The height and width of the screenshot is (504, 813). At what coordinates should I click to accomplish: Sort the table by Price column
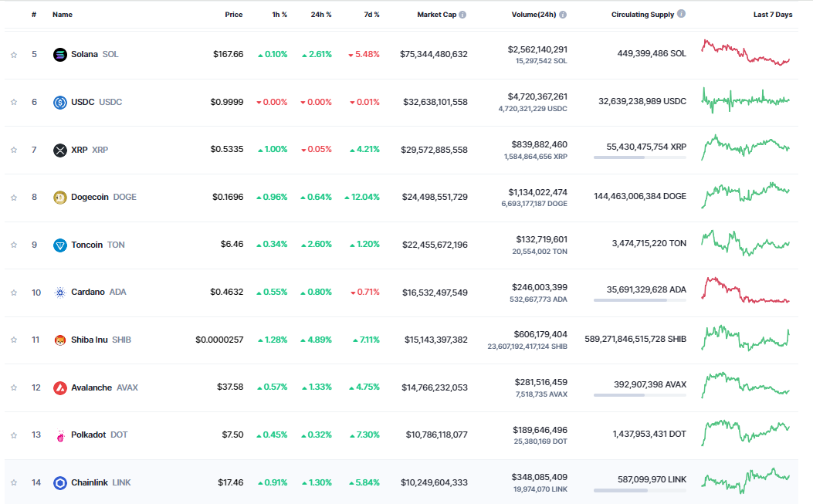coord(233,13)
